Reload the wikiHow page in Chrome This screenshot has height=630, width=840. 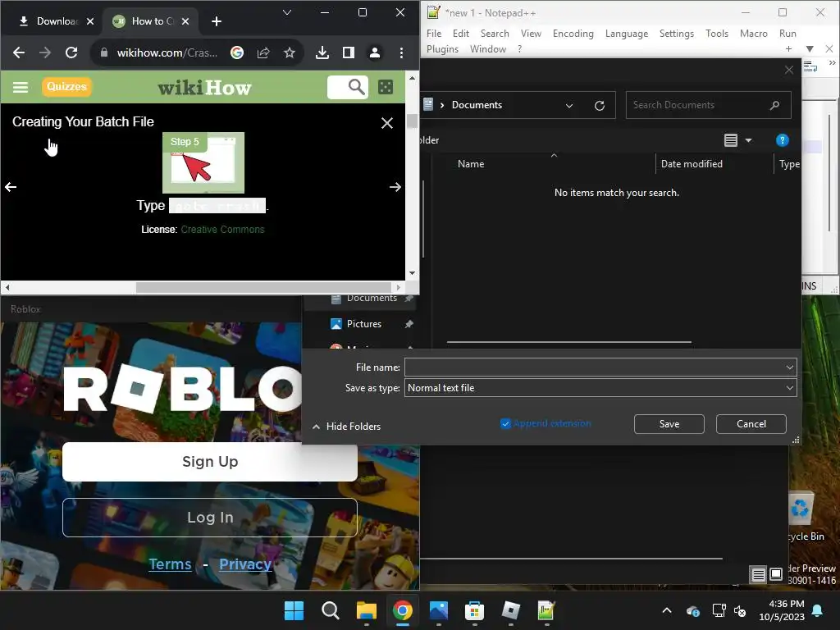coord(71,52)
